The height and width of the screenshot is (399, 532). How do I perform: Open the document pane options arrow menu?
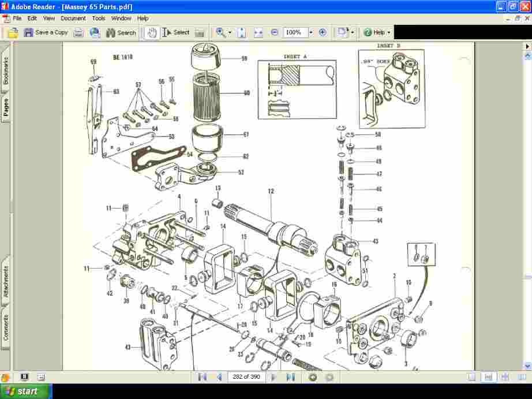(x=527, y=46)
